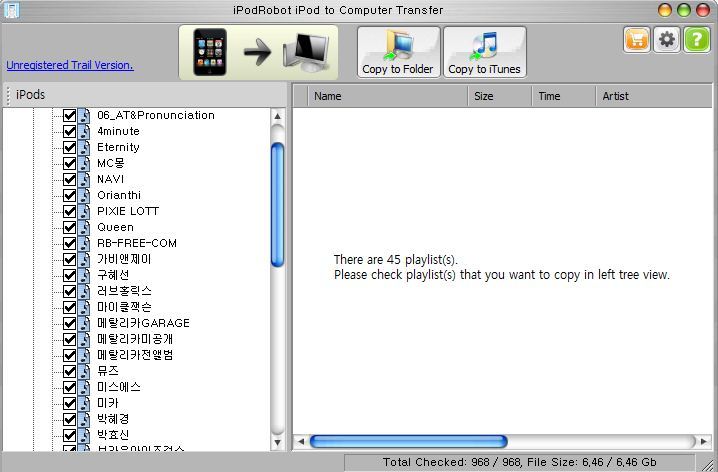
Task: Click the playlist tree scroll down arrow
Action: 277,443
